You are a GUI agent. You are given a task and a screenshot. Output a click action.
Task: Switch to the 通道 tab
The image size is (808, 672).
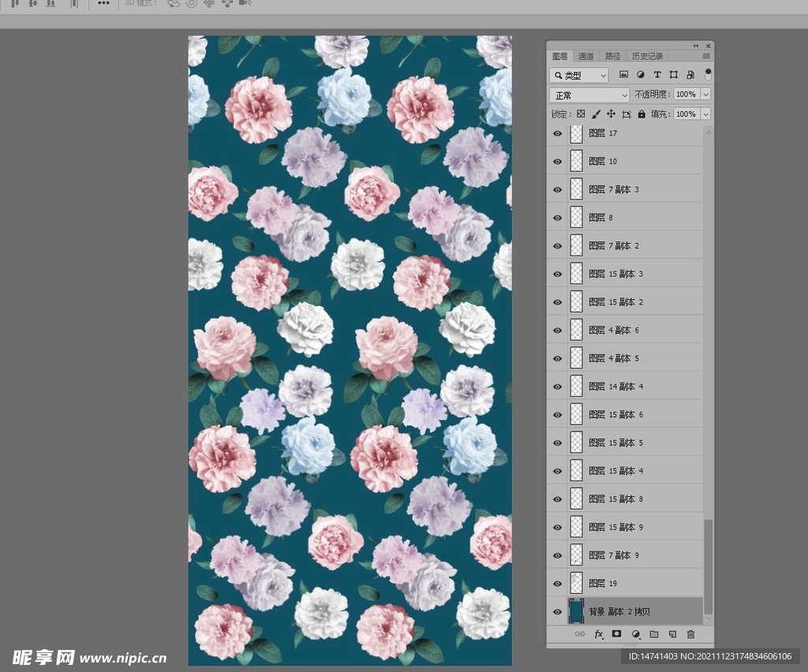[x=585, y=56]
